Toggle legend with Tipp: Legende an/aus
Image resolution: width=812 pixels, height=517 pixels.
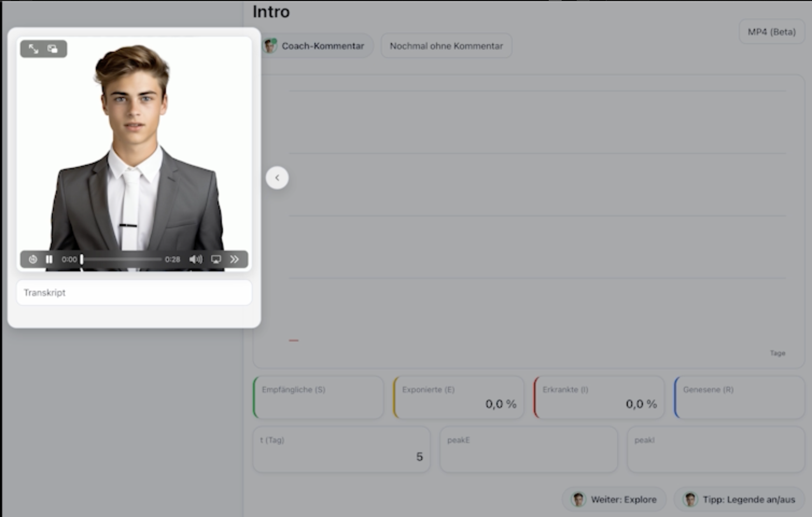[739, 499]
